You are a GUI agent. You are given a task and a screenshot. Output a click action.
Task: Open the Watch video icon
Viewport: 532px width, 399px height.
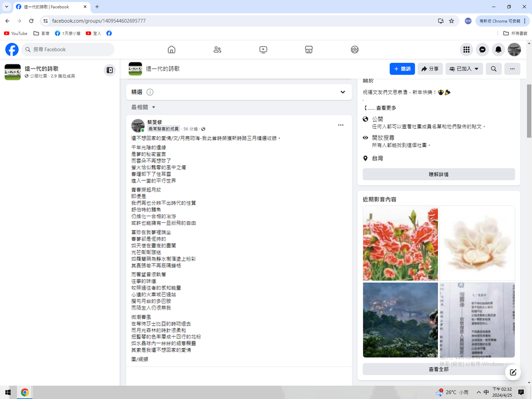point(263,50)
